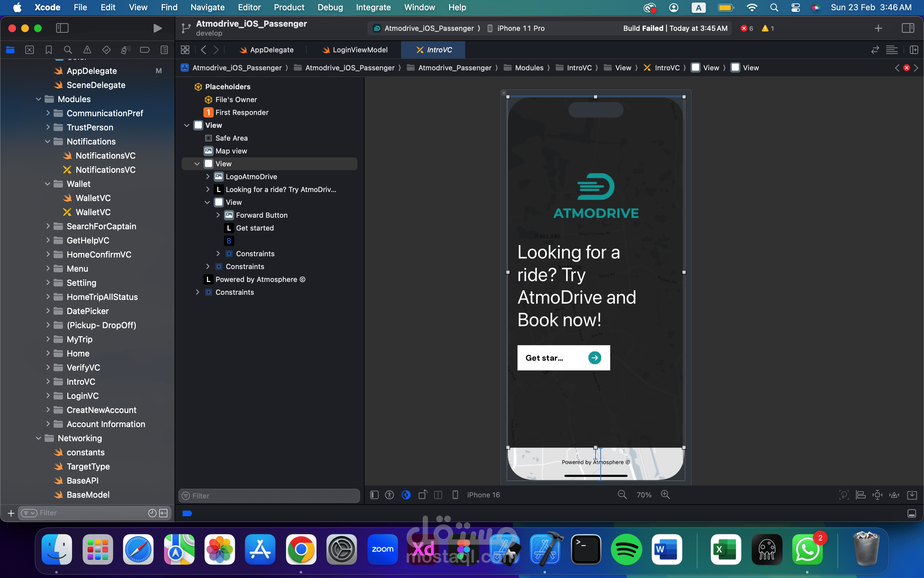Click the Get started button on canvas
924x578 pixels.
tap(563, 358)
